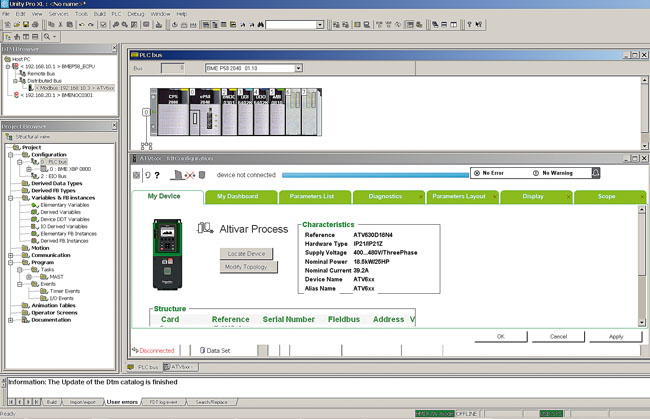This screenshot has height=419, width=650.
Task: Click the zoom magnifier icon in the second toolbar row
Action: pyautogui.click(x=47, y=37)
